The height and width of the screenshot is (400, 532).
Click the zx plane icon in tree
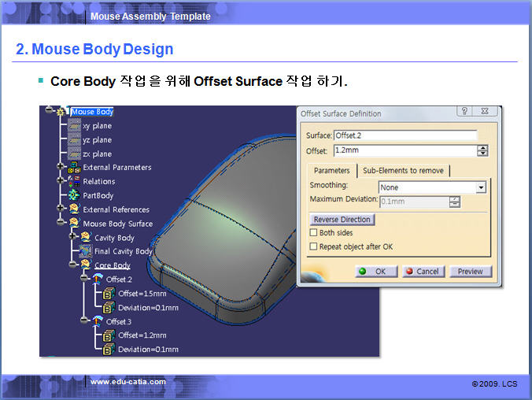(x=74, y=154)
